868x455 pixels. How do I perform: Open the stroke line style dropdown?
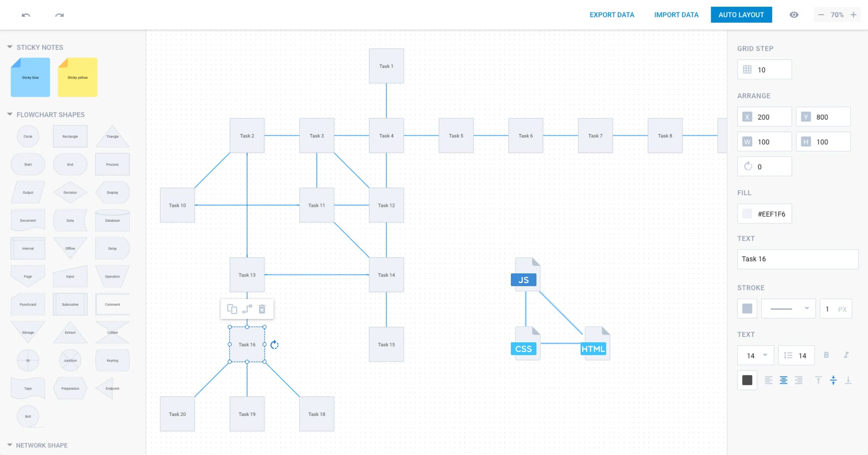tap(788, 309)
